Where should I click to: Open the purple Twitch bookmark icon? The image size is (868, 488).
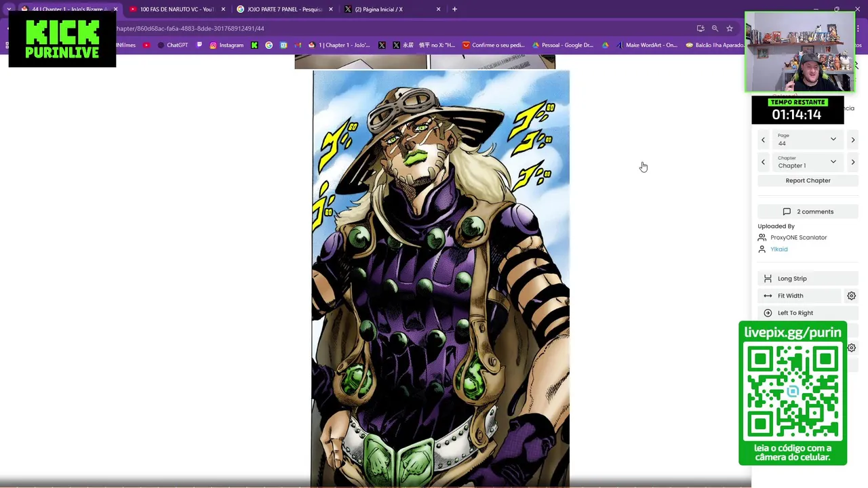tap(199, 45)
